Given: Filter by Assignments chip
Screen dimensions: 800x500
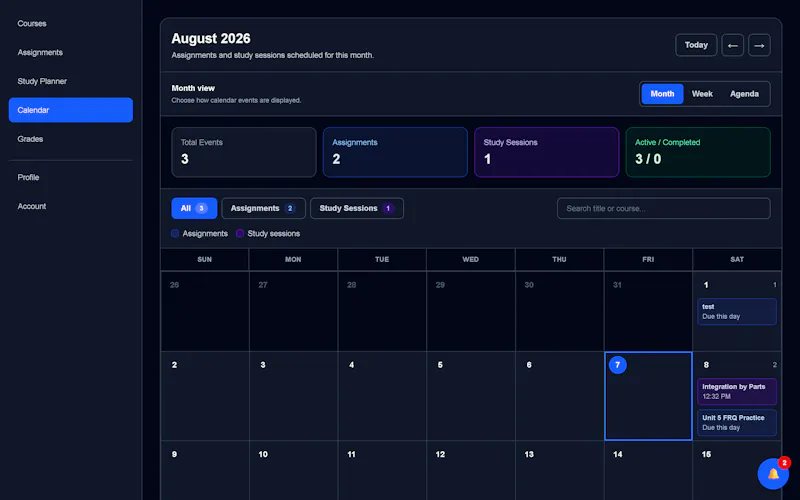Looking at the screenshot, I should (263, 208).
